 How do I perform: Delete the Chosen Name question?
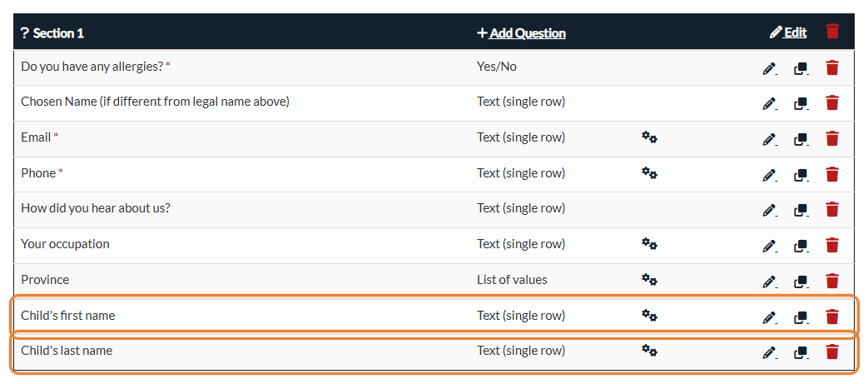[x=832, y=103]
